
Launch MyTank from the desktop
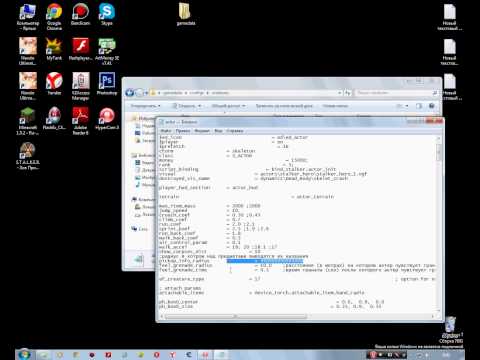[54, 49]
